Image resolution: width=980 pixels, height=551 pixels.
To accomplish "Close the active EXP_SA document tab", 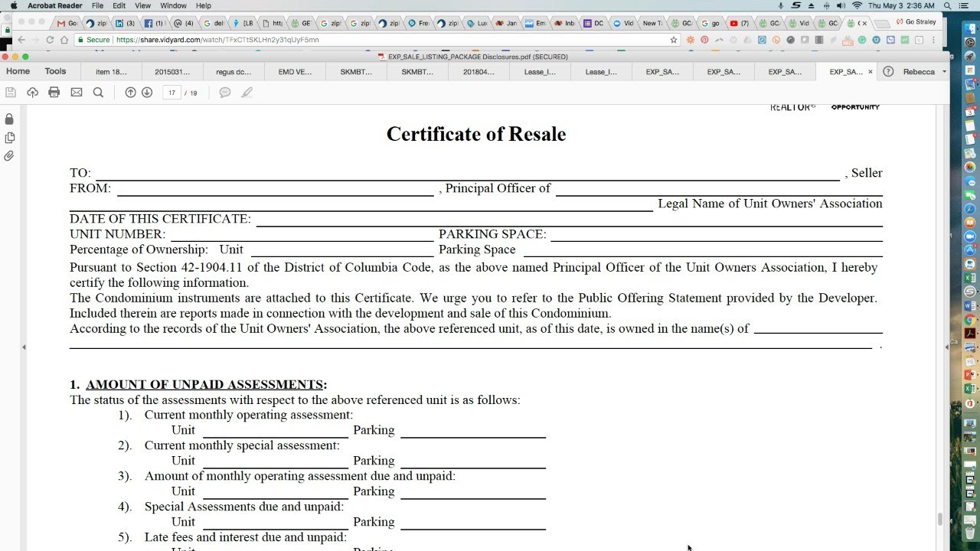I will click(871, 72).
